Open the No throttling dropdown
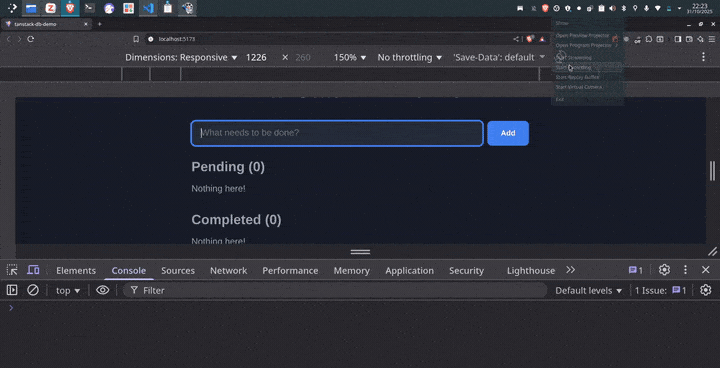 pos(410,57)
